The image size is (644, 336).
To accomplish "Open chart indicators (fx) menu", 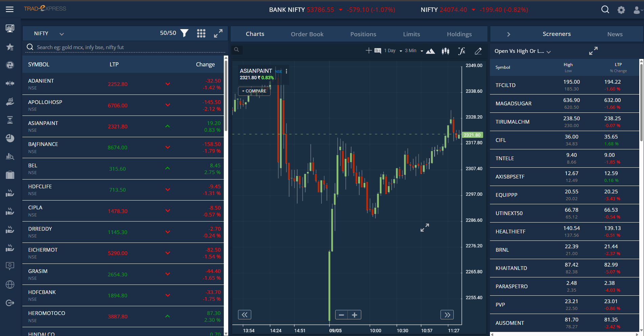I will [461, 51].
